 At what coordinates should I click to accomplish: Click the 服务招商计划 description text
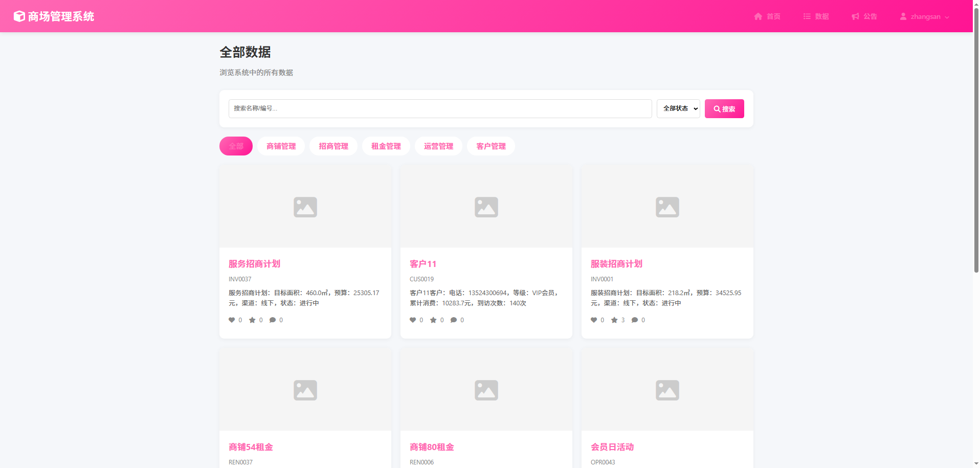tap(304, 298)
